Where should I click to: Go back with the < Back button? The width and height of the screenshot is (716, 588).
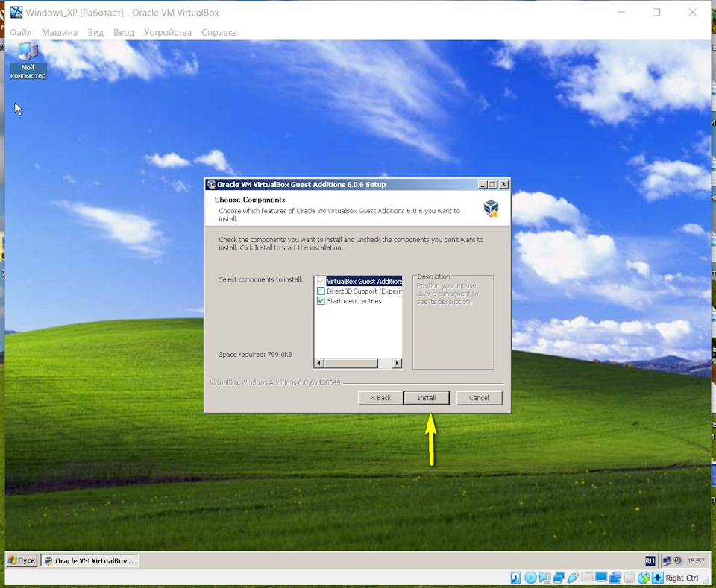(x=381, y=398)
